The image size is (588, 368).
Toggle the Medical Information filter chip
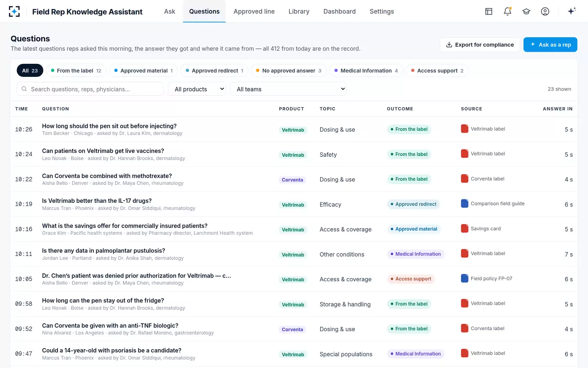[x=366, y=71]
